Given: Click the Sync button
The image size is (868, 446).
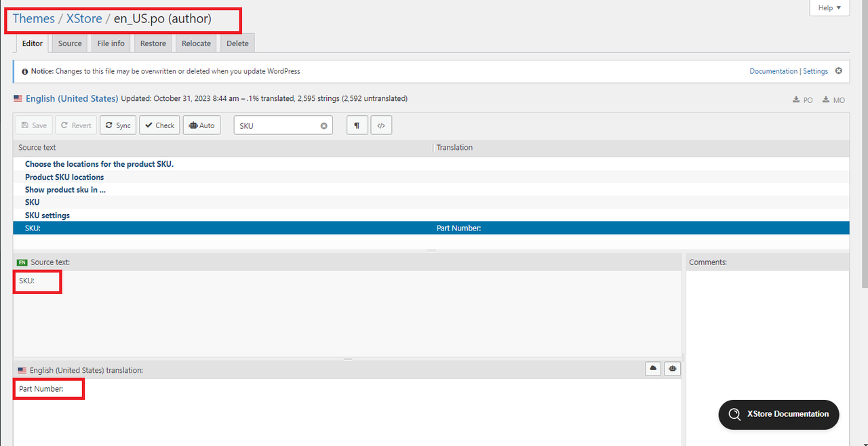Looking at the screenshot, I should (x=118, y=125).
